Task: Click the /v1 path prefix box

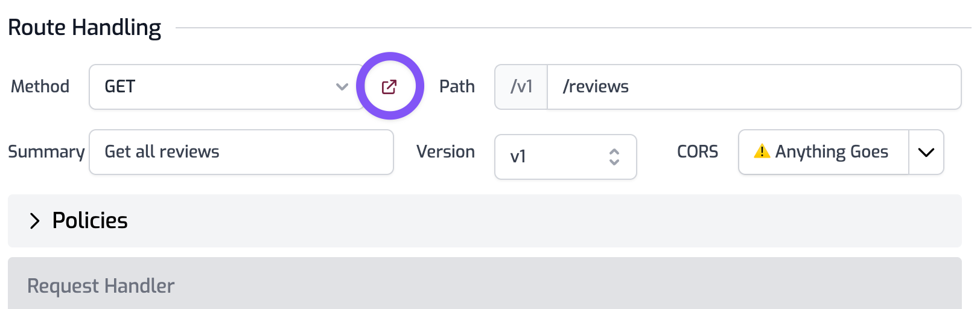Action: [x=521, y=87]
